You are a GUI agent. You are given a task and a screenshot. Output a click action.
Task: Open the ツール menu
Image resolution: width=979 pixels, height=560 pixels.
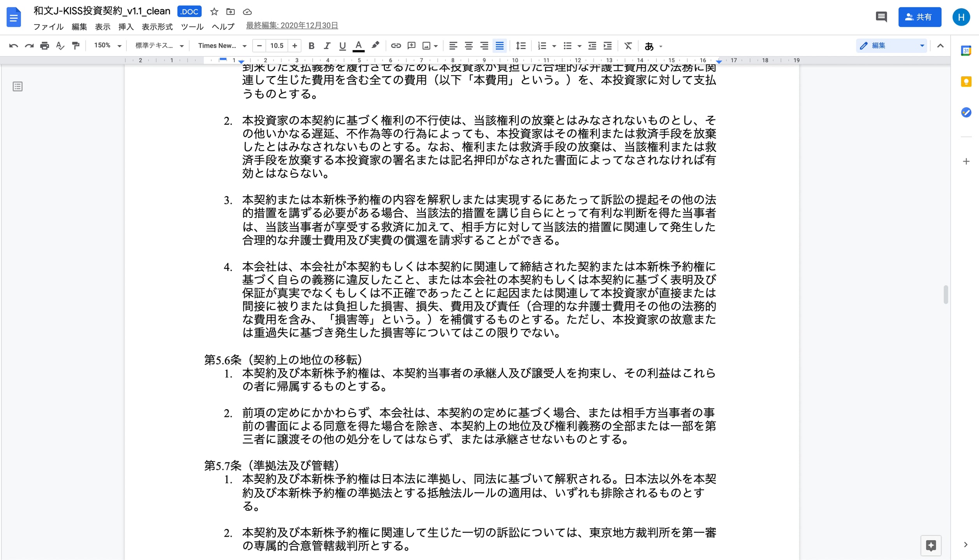click(x=191, y=27)
